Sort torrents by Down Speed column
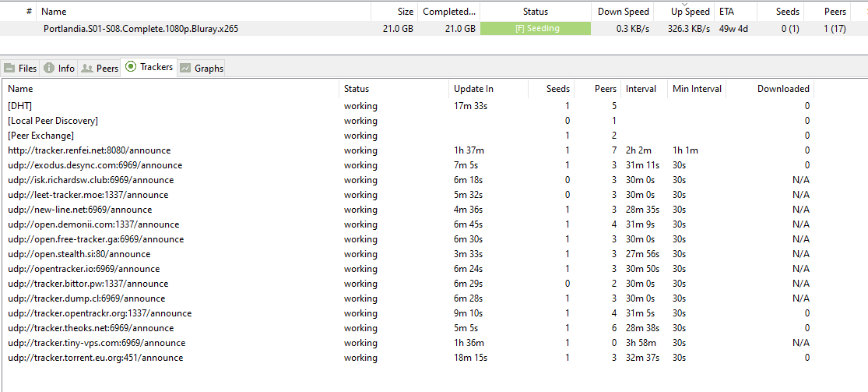This screenshot has height=392, width=868. click(x=622, y=12)
